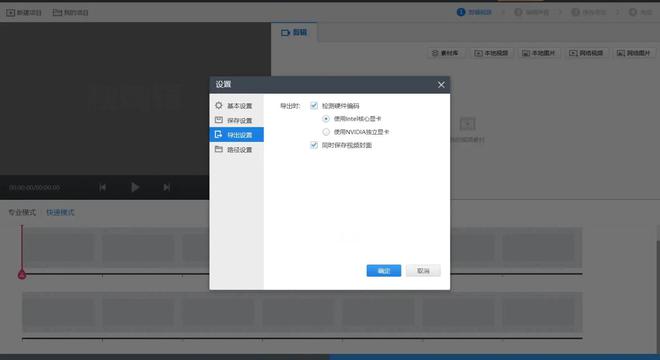
Task: Click the 取消 cancel button in dialog
Action: click(423, 271)
